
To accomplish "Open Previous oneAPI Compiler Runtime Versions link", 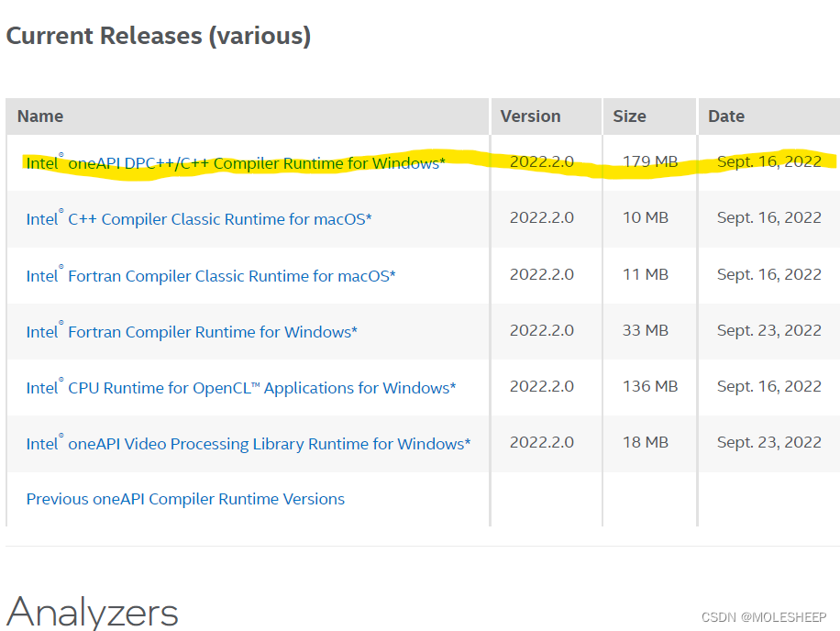I will [x=185, y=499].
